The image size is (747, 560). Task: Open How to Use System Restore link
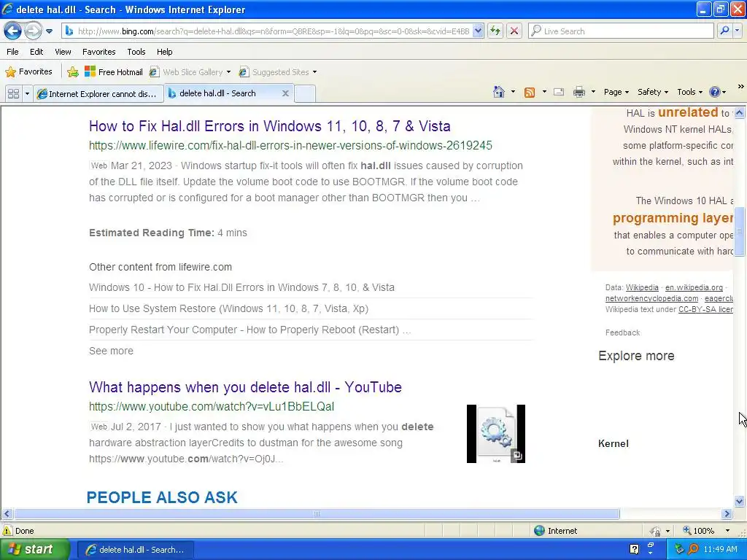[x=228, y=308]
